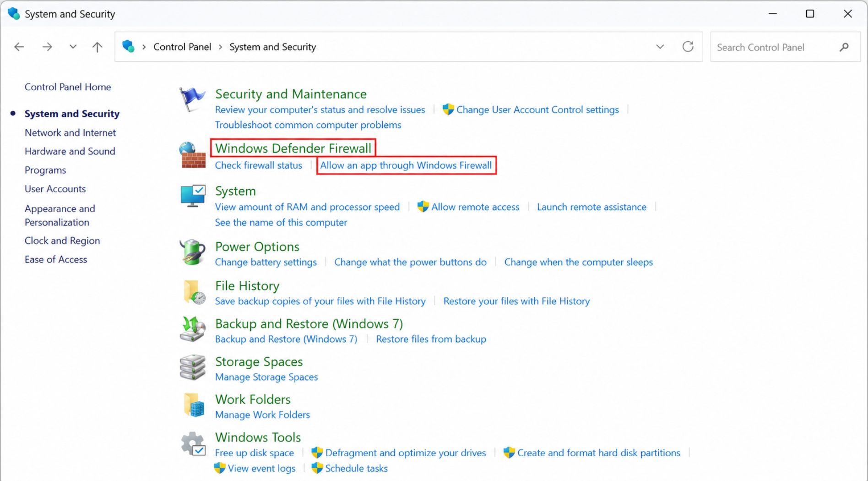Expand the chevron before Control Panel breadcrumb

pyautogui.click(x=144, y=47)
